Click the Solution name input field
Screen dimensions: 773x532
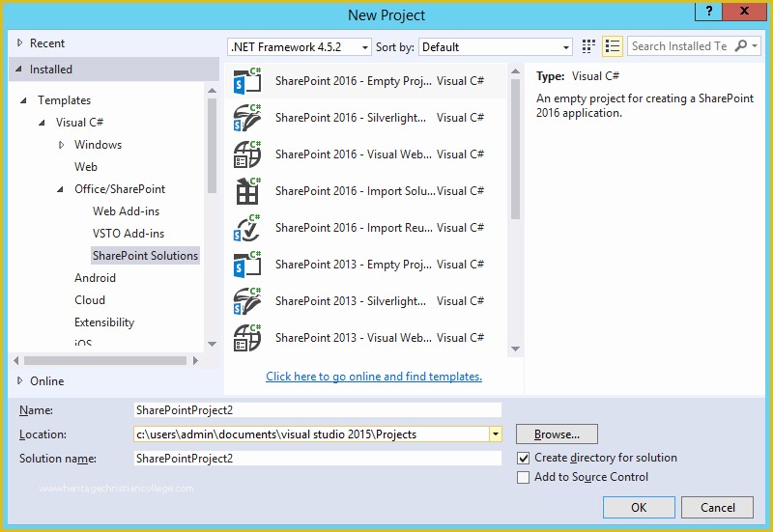(318, 458)
